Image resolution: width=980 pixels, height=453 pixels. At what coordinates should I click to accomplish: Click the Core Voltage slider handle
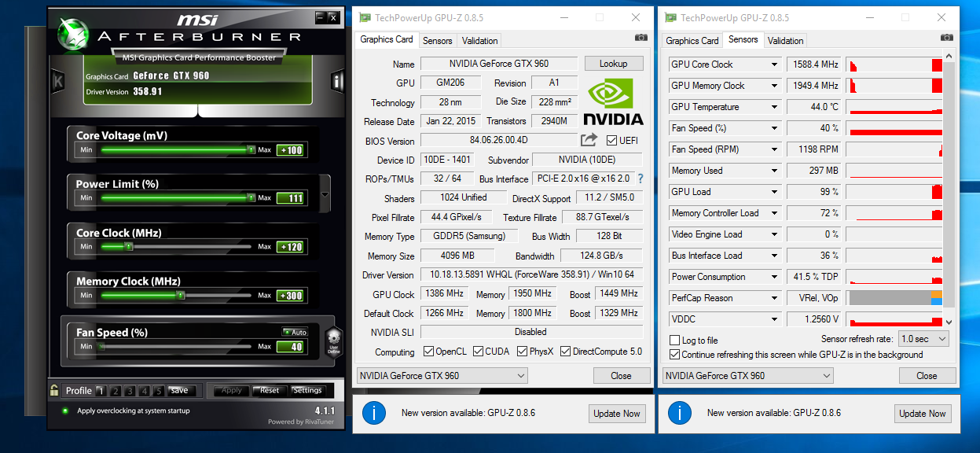point(251,149)
